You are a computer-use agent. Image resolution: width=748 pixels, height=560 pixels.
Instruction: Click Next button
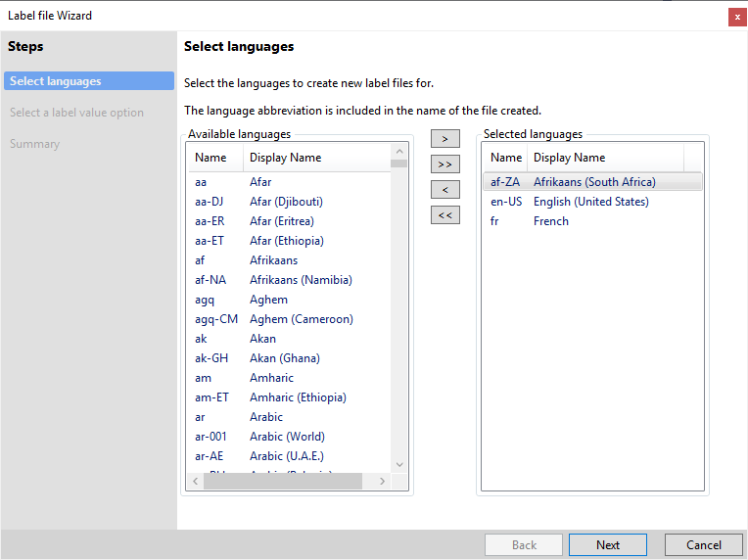[607, 545]
